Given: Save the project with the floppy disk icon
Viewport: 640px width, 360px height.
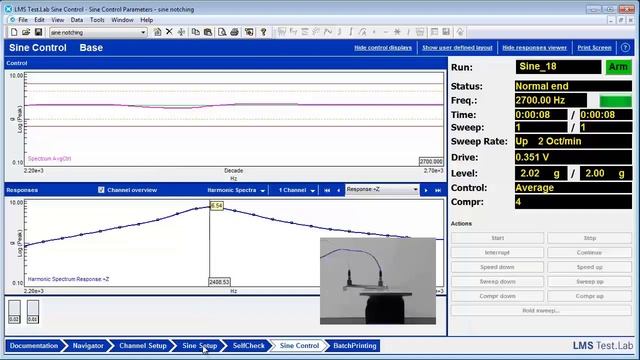Looking at the screenshot, I should (x=38, y=32).
